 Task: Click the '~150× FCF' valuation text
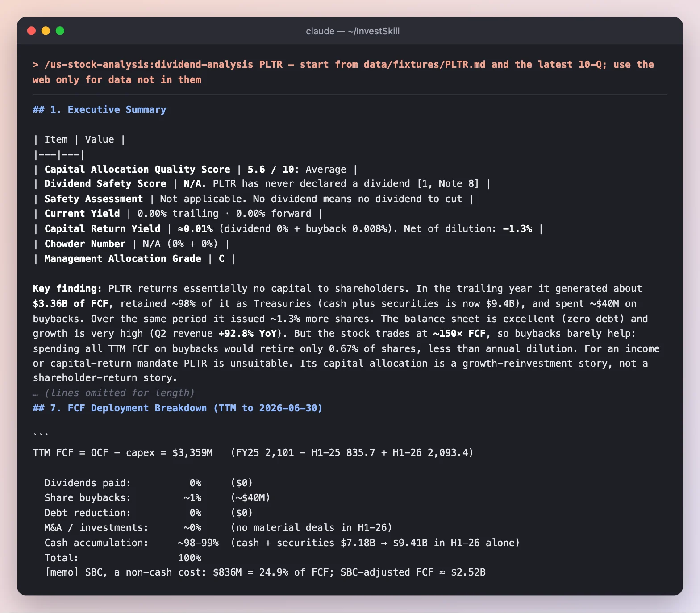(x=459, y=334)
